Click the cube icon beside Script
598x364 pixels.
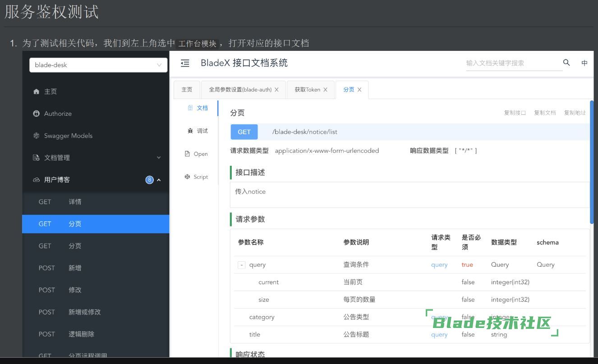pos(187,177)
